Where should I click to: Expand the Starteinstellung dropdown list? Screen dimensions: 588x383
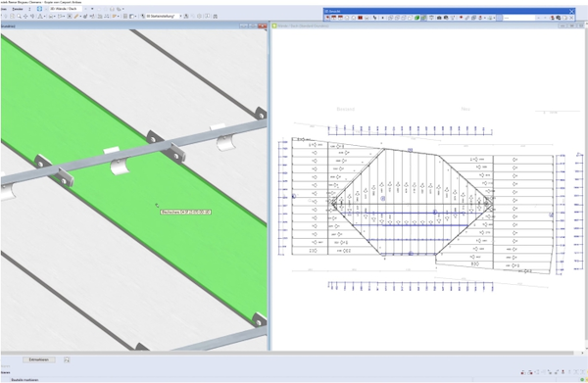(180, 16)
